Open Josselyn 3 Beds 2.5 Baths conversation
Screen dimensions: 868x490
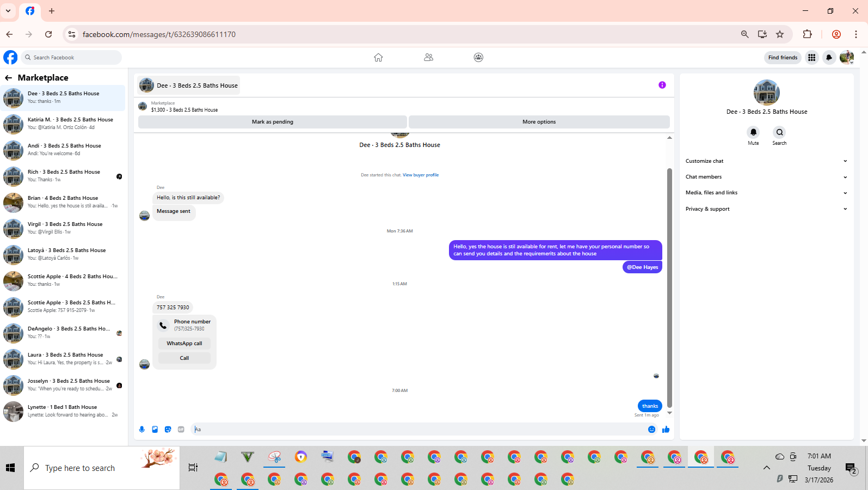tap(63, 385)
